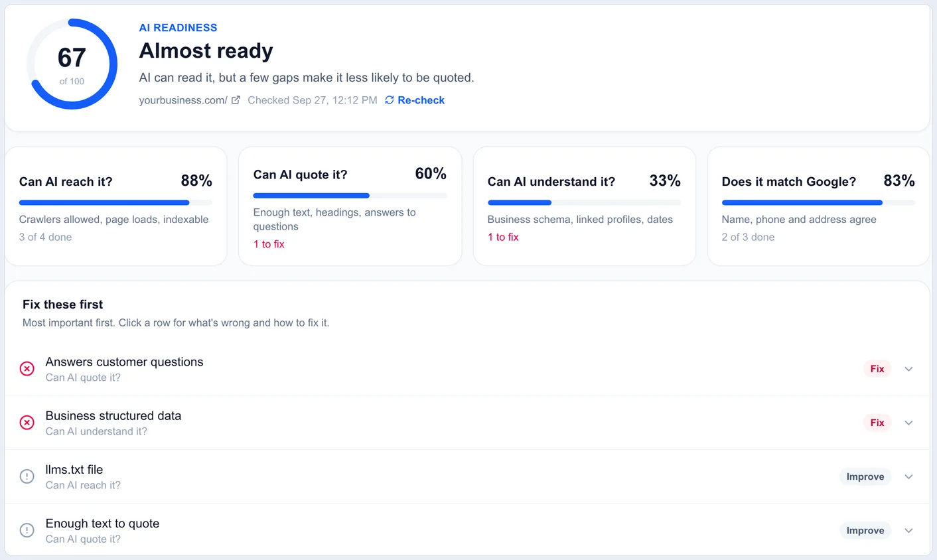Expand the llms.txt file row chevron
937x560 pixels.
[909, 476]
